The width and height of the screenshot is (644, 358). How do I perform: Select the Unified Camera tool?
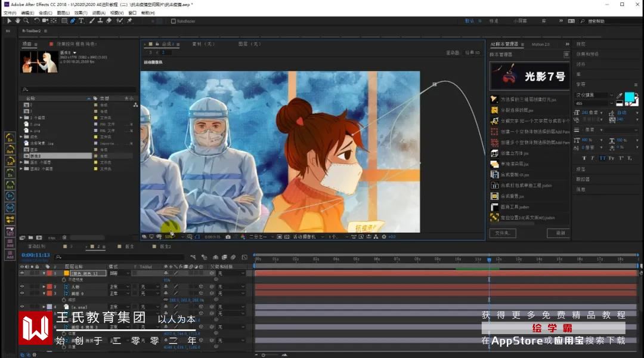[45, 20]
